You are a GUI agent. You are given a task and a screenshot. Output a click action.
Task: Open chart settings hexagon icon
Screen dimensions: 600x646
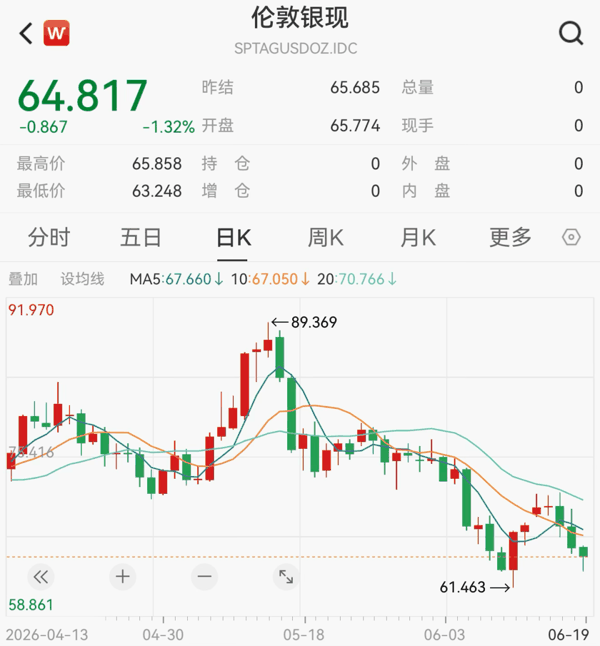[x=572, y=237]
